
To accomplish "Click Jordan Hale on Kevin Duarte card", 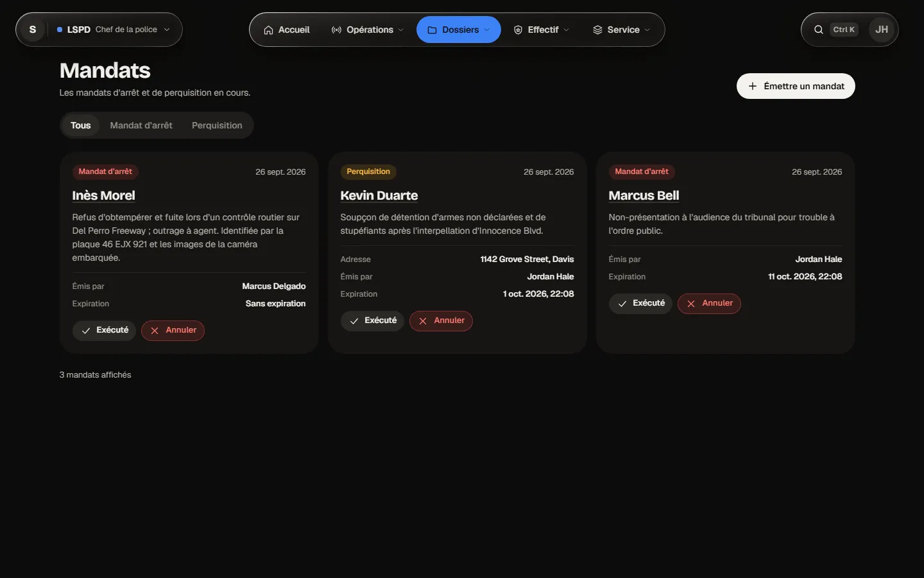I will [551, 277].
